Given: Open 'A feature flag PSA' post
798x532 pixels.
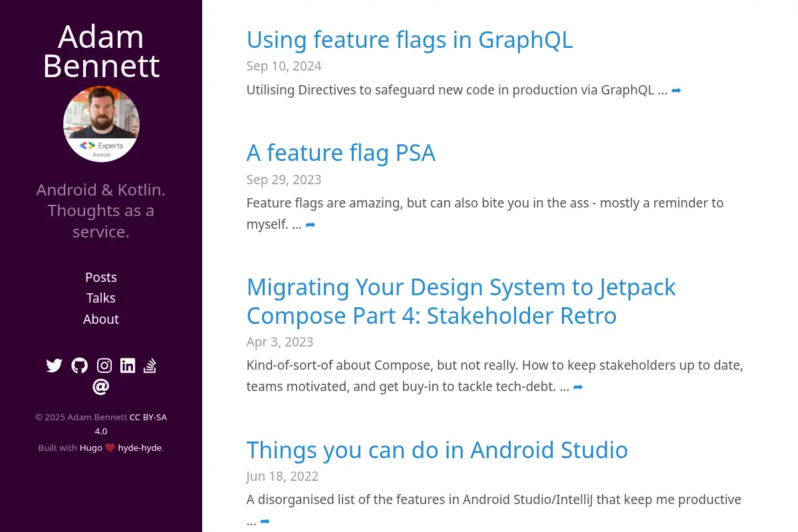Looking at the screenshot, I should (341, 153).
